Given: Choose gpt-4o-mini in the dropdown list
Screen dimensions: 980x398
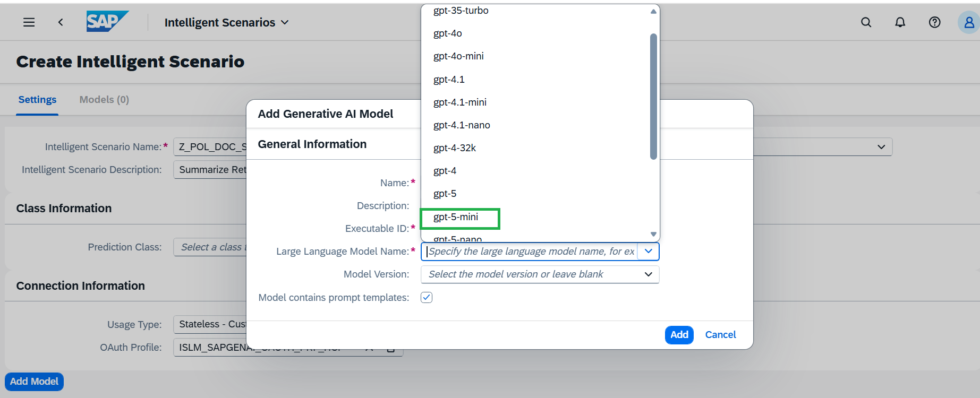Looking at the screenshot, I should coord(535,56).
